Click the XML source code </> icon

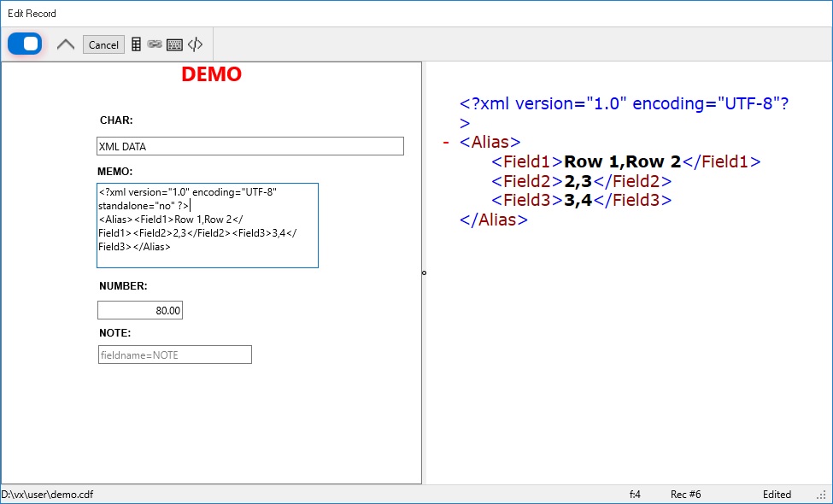195,44
